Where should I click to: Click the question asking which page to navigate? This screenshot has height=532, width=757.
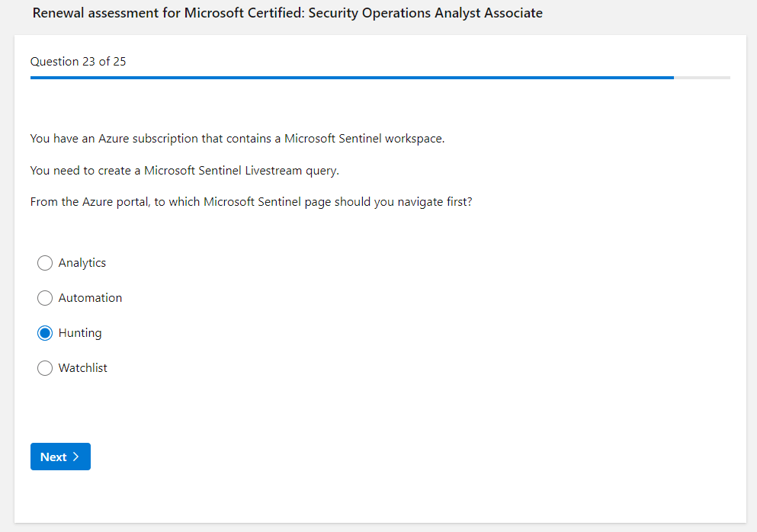pos(251,203)
